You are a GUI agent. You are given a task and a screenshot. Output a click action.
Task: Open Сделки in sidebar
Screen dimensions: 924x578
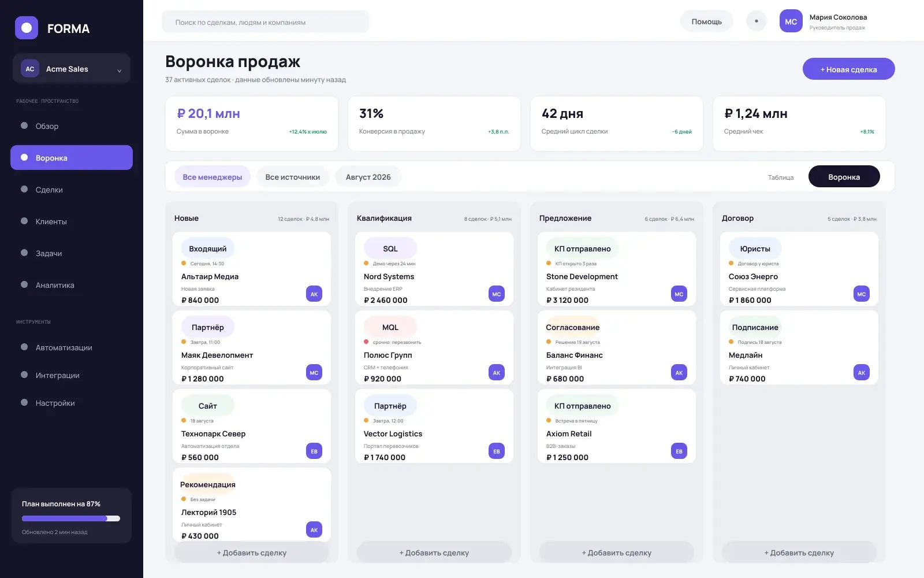coord(72,190)
